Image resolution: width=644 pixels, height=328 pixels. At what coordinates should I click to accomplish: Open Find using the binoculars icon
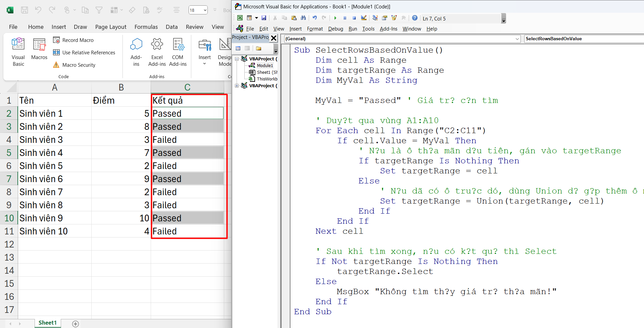click(x=303, y=18)
